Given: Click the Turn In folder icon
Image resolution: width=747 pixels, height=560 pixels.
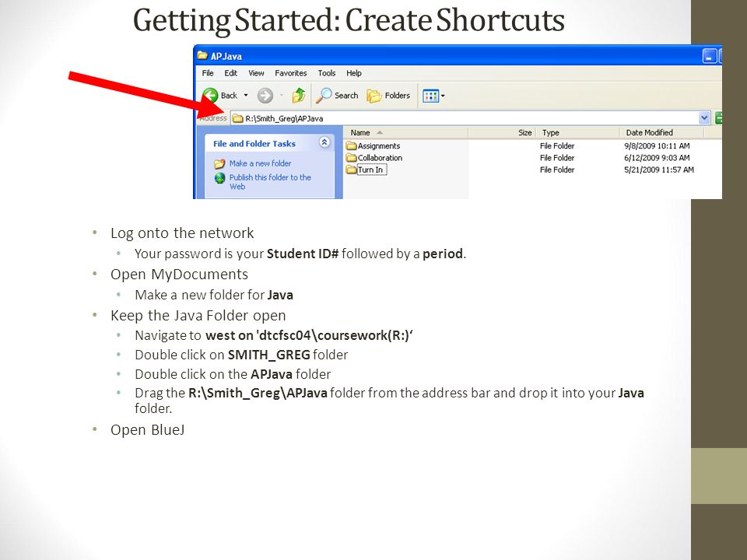Looking at the screenshot, I should 351,170.
